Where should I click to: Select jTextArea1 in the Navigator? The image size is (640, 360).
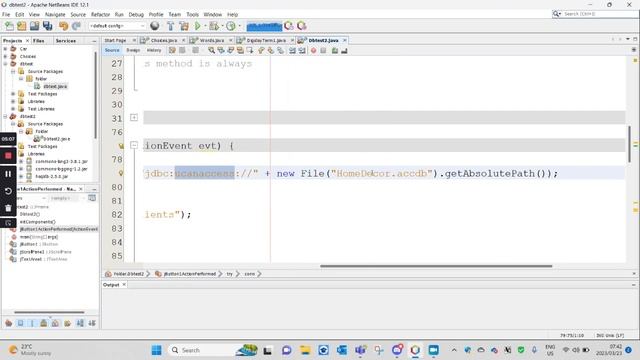pyautogui.click(x=43, y=259)
